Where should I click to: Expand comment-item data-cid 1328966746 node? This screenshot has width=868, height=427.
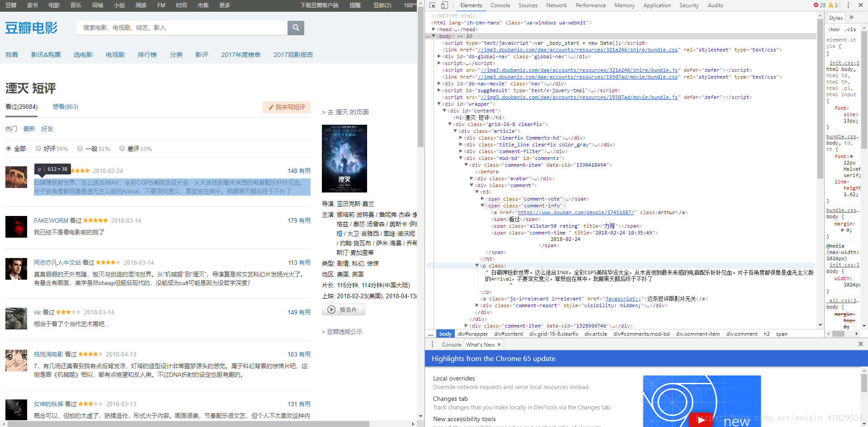466,325
